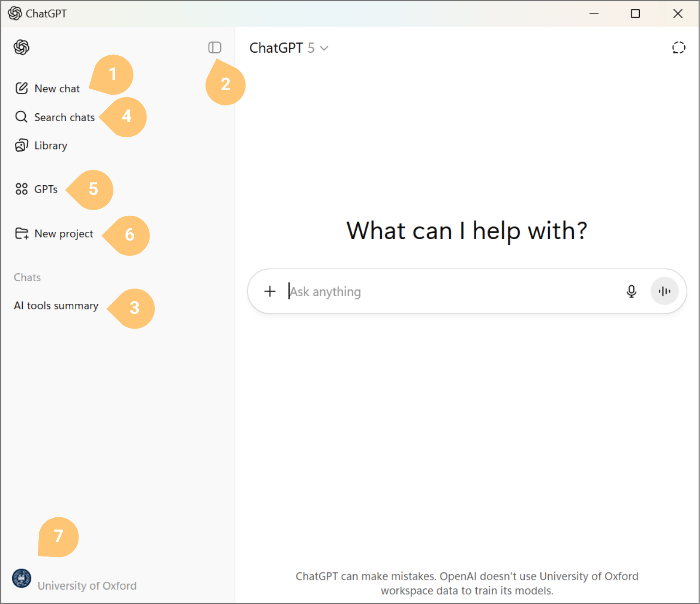Start dictation with the microphone icon
700x604 pixels.
click(631, 291)
